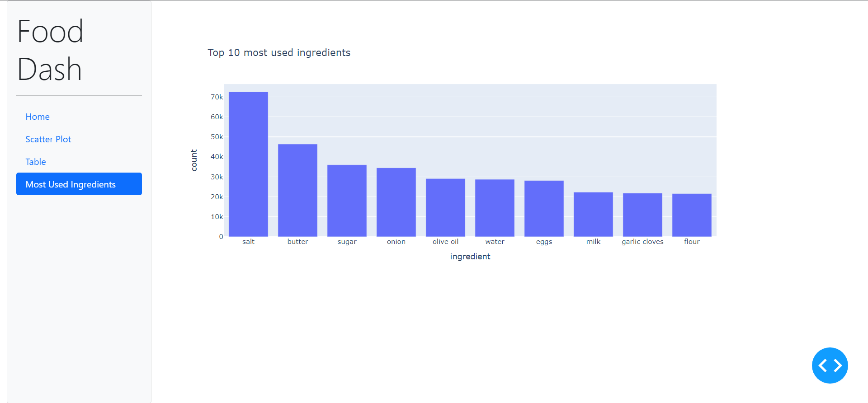Click the water bar
This screenshot has height=403, width=868.
(495, 208)
